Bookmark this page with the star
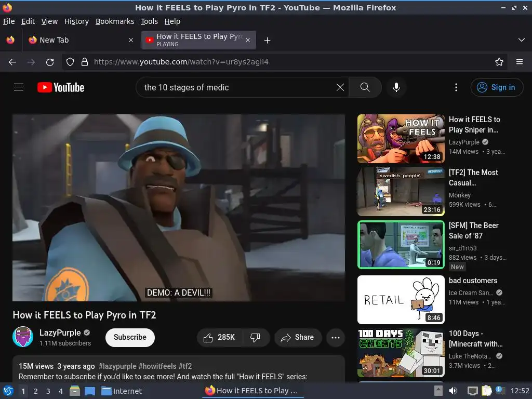This screenshot has height=399, width=532. [499, 62]
